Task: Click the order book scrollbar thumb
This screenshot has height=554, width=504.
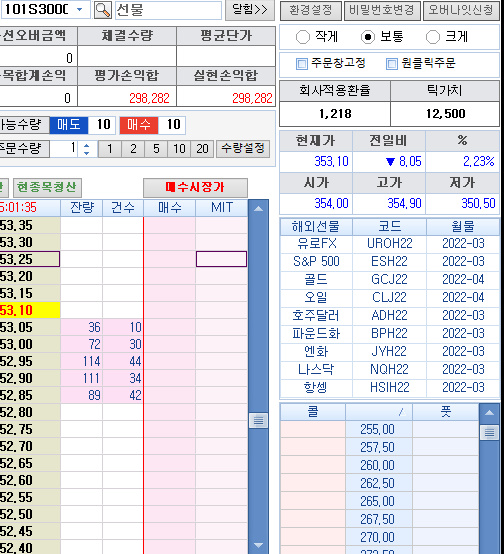Action: pos(258,420)
